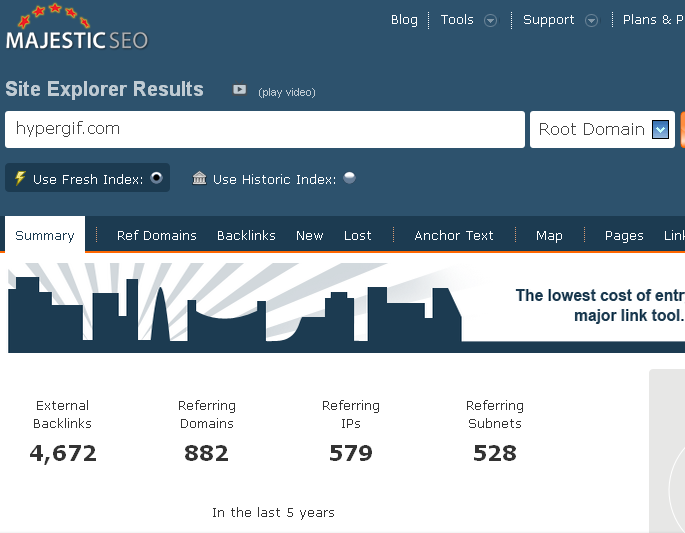Click the Referring IPs value 579
685x533 pixels.
(351, 453)
